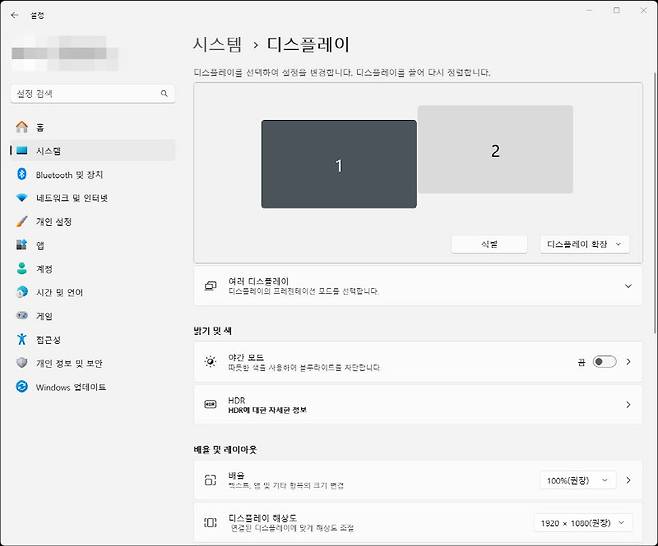Click the 개인 정보 및 보안 shield icon
The image size is (658, 546).
pyautogui.click(x=22, y=363)
